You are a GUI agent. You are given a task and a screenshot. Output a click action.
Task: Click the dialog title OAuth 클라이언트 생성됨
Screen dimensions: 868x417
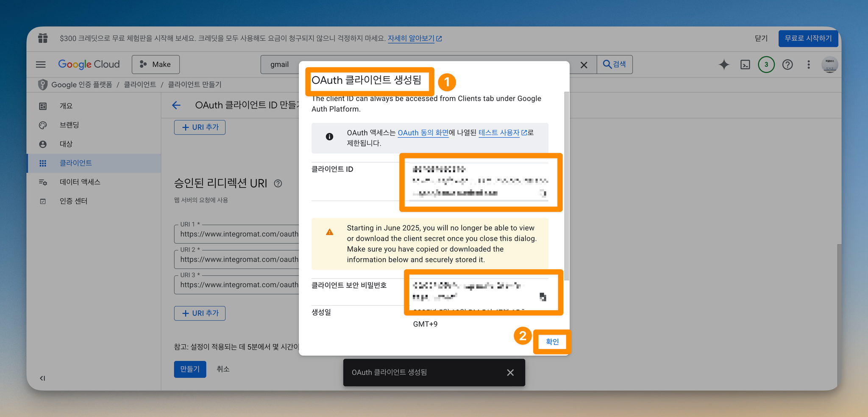click(x=367, y=80)
